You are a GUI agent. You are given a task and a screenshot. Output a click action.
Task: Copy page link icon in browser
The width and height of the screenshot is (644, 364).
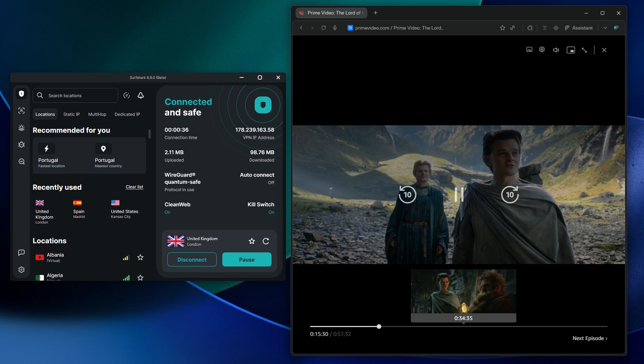[x=512, y=28]
